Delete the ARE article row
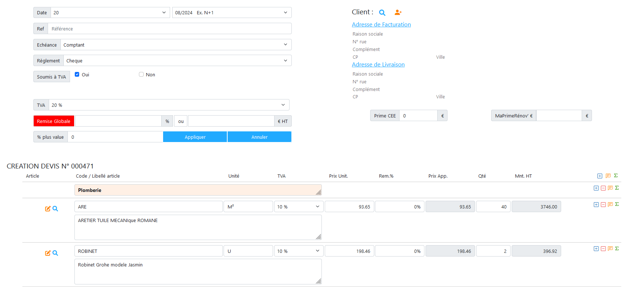Screen dimensions: 644x287 click(x=603, y=204)
